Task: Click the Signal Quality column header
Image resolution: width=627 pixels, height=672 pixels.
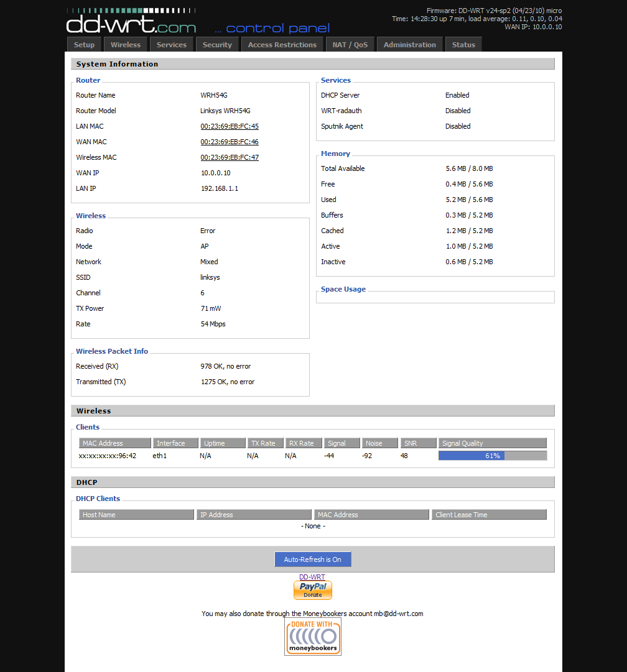Action: (x=492, y=443)
